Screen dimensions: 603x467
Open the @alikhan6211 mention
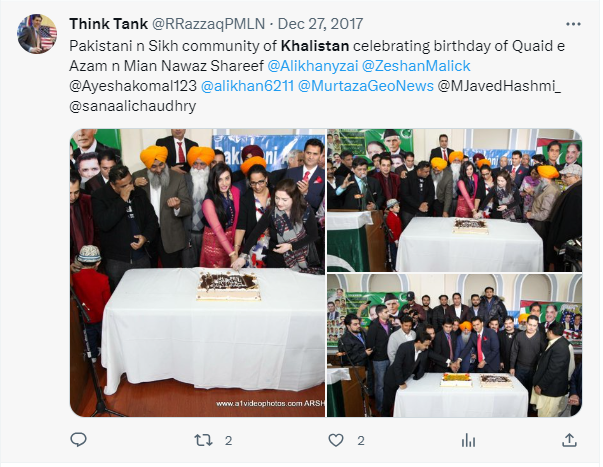coord(247,86)
